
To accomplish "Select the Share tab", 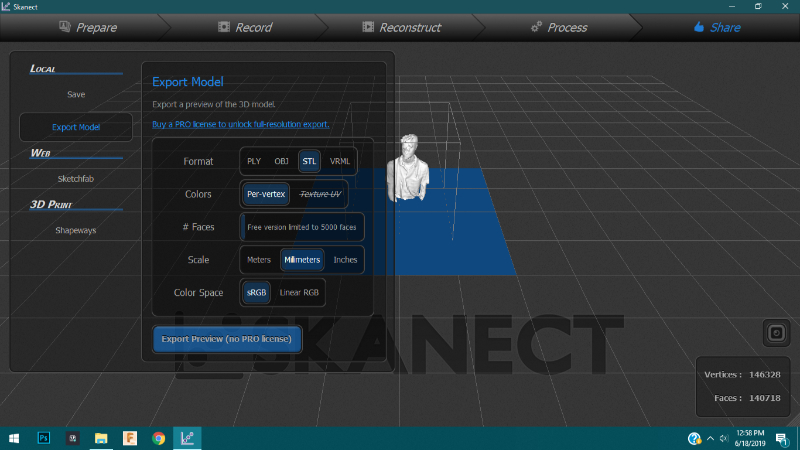I will pyautogui.click(x=717, y=27).
